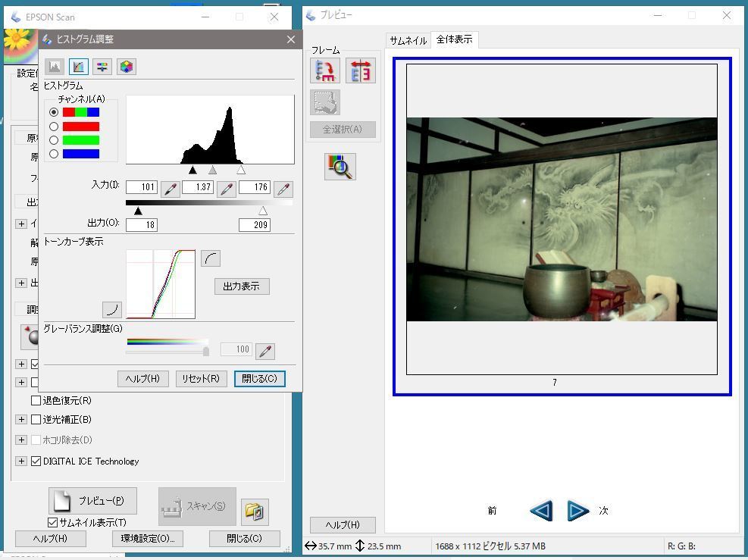748x560 pixels.
Task: Toggle DIGITAL ICE Technology checkbox
Action: 36,461
